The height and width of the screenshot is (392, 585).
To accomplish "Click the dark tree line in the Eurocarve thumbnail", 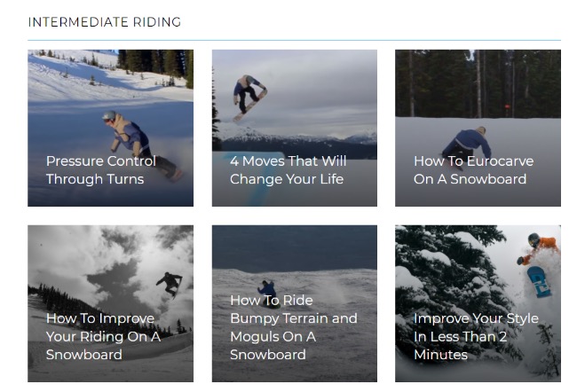I will (444, 84).
